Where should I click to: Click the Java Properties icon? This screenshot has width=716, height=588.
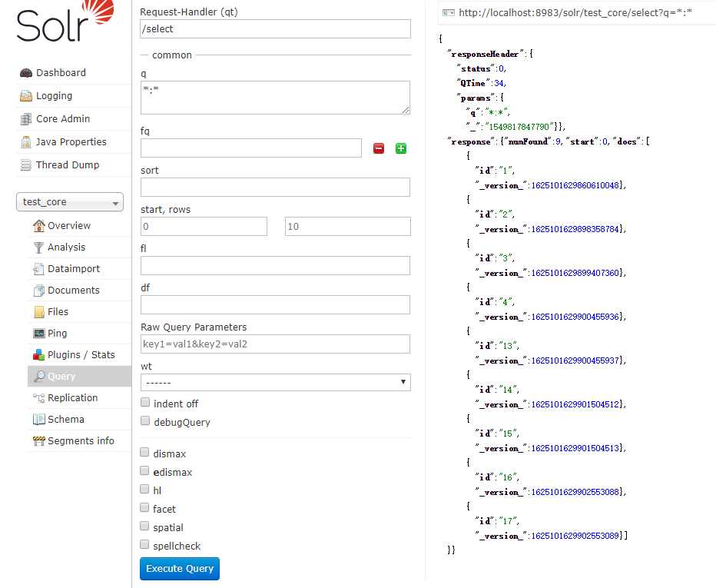[x=26, y=141]
